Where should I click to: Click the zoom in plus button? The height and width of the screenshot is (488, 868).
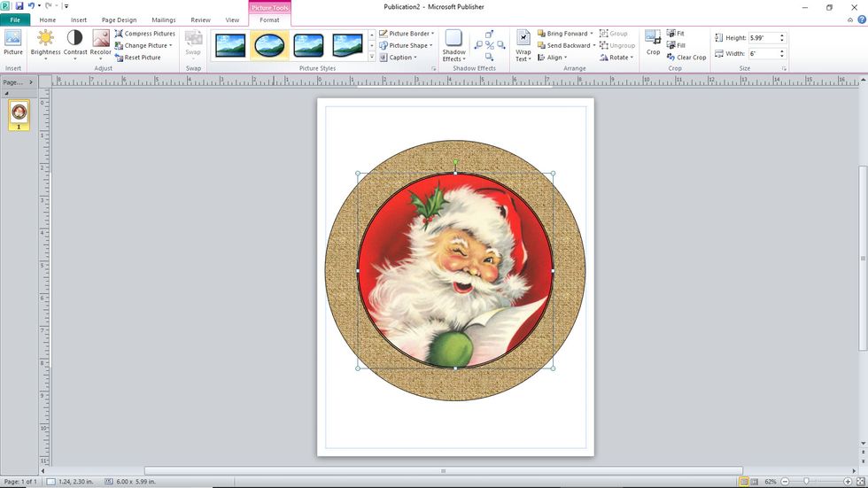pos(848,482)
